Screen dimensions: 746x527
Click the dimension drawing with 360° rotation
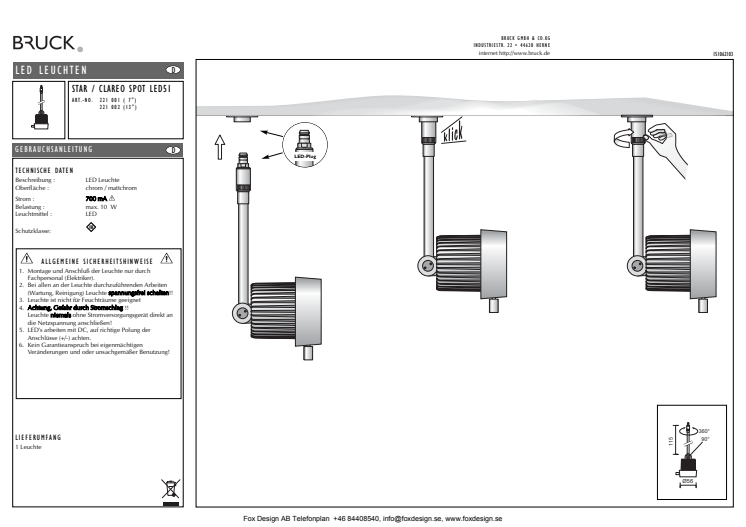tap(692, 452)
